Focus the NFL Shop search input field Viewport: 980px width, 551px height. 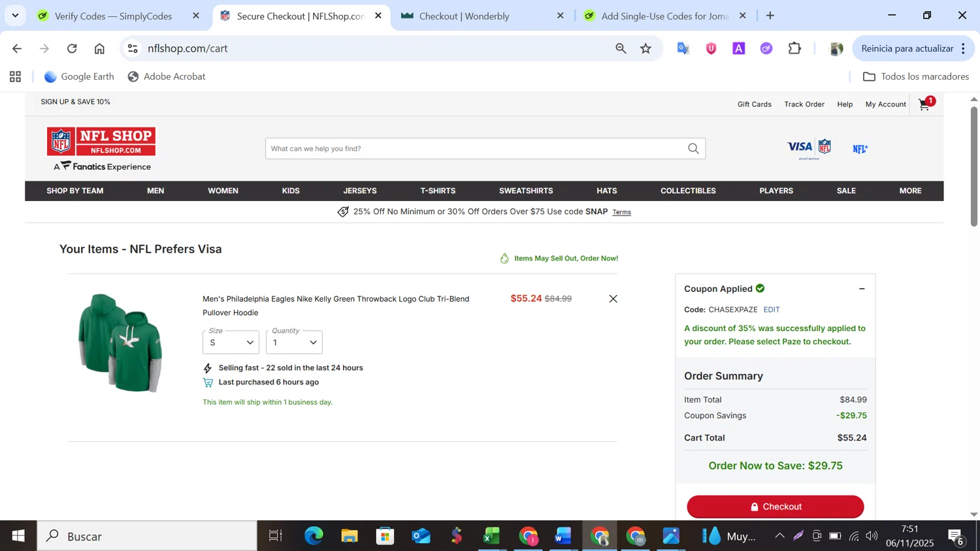(x=476, y=149)
